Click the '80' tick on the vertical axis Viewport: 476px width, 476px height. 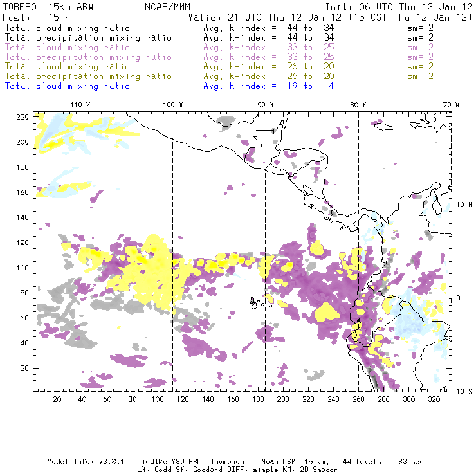tap(24, 293)
